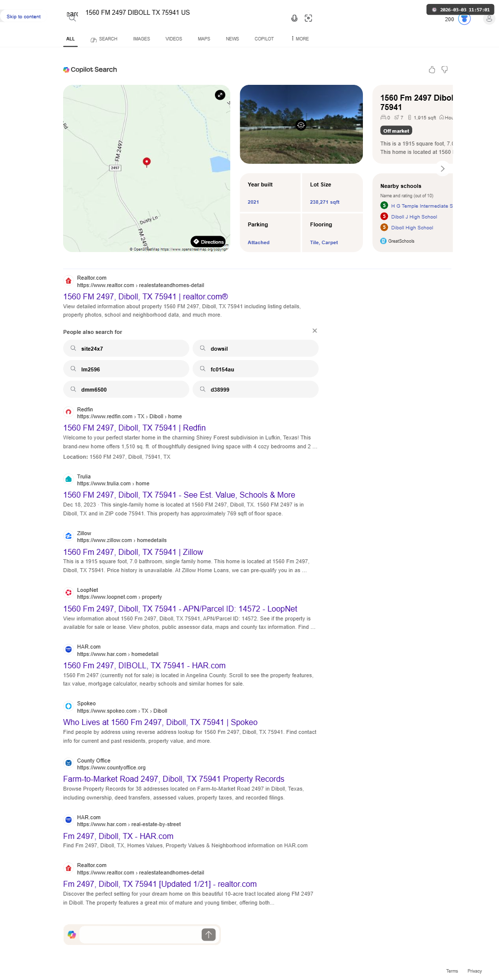This screenshot has width=499, height=980.
Task: Switch to the NEWS tab
Action: pyautogui.click(x=232, y=39)
